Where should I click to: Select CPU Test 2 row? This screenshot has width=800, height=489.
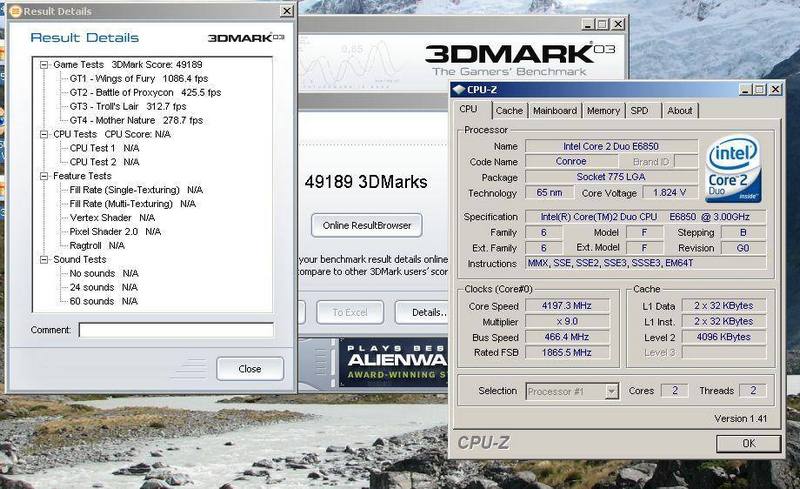105,162
